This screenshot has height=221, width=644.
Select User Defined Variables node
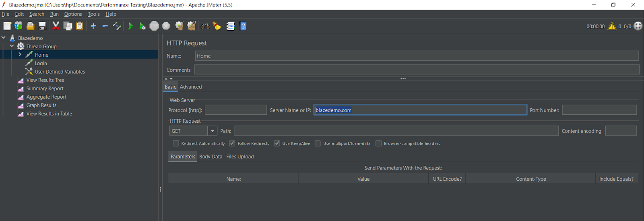(x=60, y=72)
